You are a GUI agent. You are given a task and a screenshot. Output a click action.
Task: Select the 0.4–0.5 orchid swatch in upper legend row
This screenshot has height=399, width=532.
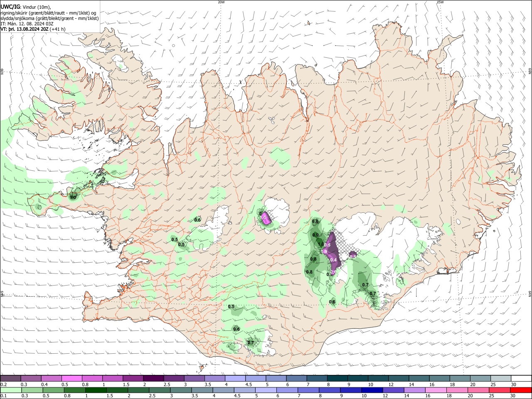51,379
